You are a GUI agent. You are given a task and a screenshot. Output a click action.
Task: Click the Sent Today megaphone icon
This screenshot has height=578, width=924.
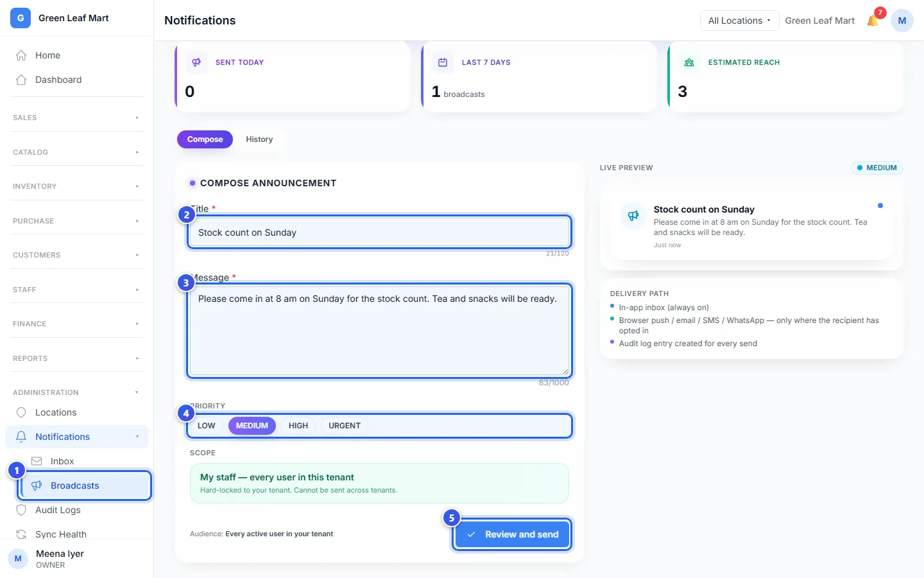(x=196, y=62)
